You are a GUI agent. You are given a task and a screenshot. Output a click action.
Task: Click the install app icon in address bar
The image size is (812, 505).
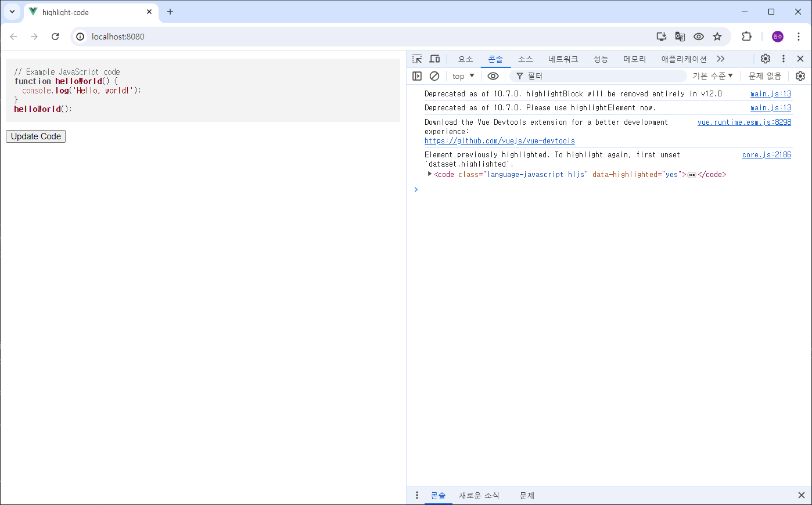click(x=662, y=37)
